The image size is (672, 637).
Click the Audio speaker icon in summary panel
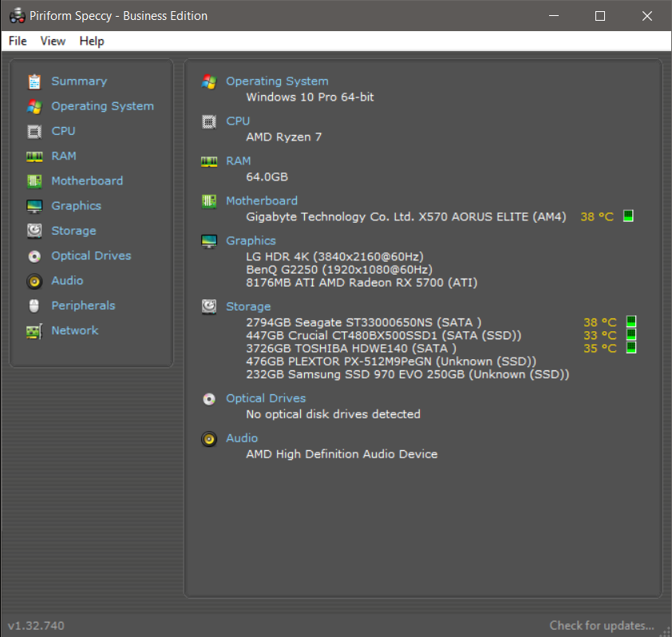tap(209, 439)
